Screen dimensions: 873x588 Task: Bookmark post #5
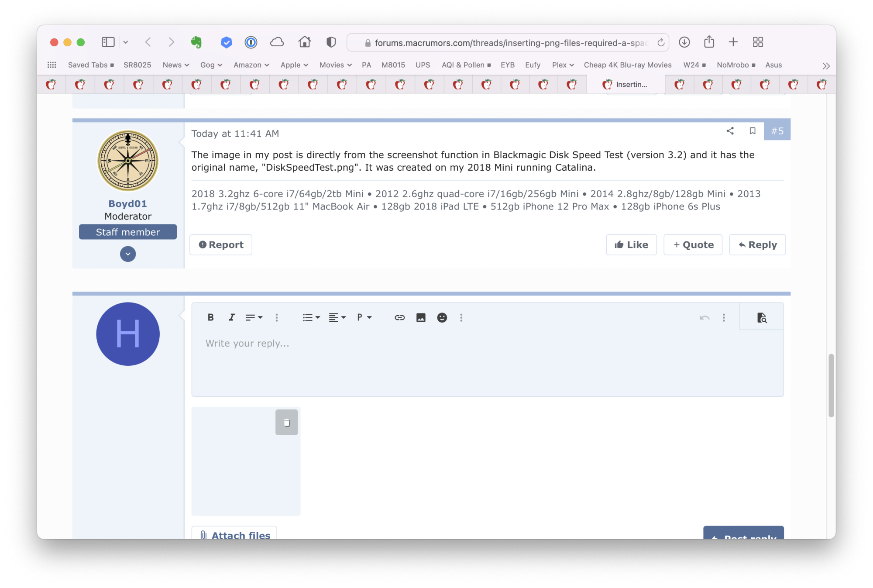(753, 131)
